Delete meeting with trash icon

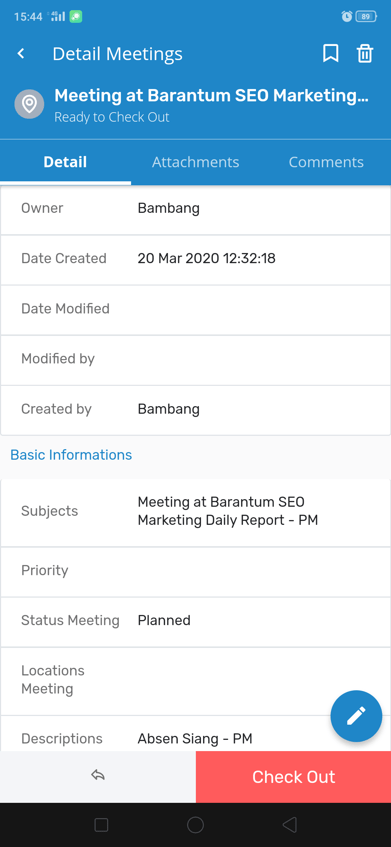coord(365,53)
